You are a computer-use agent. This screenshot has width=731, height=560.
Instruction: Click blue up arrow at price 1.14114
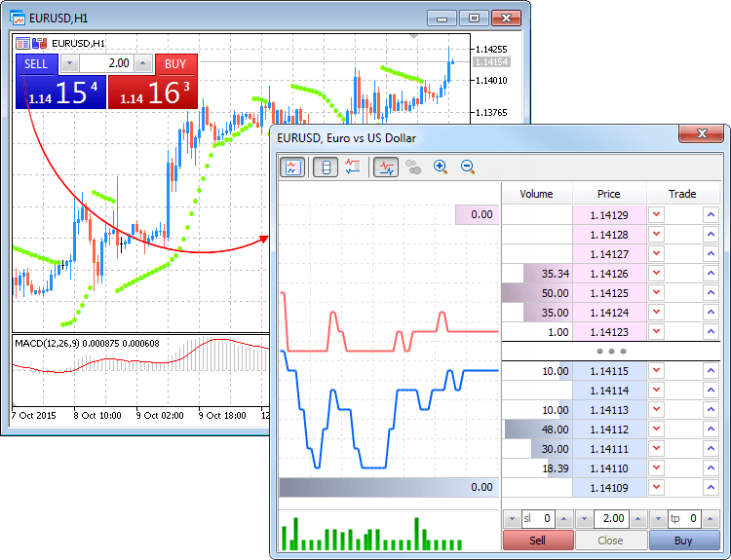point(711,391)
